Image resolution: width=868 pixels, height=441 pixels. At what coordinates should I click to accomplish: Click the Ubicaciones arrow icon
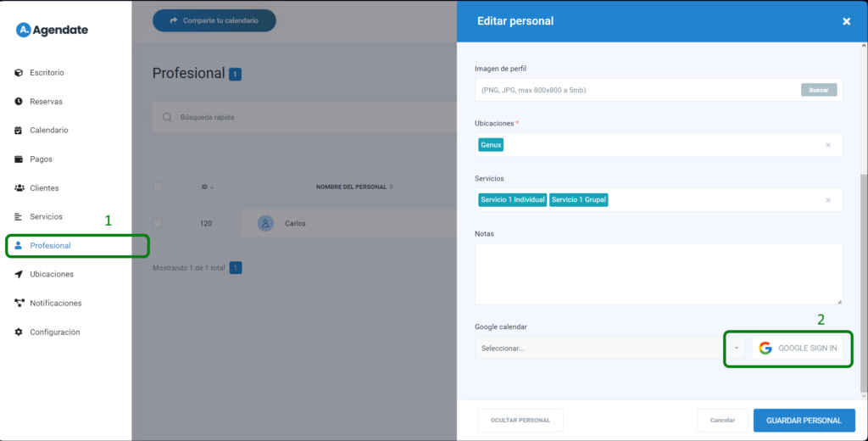coord(19,275)
